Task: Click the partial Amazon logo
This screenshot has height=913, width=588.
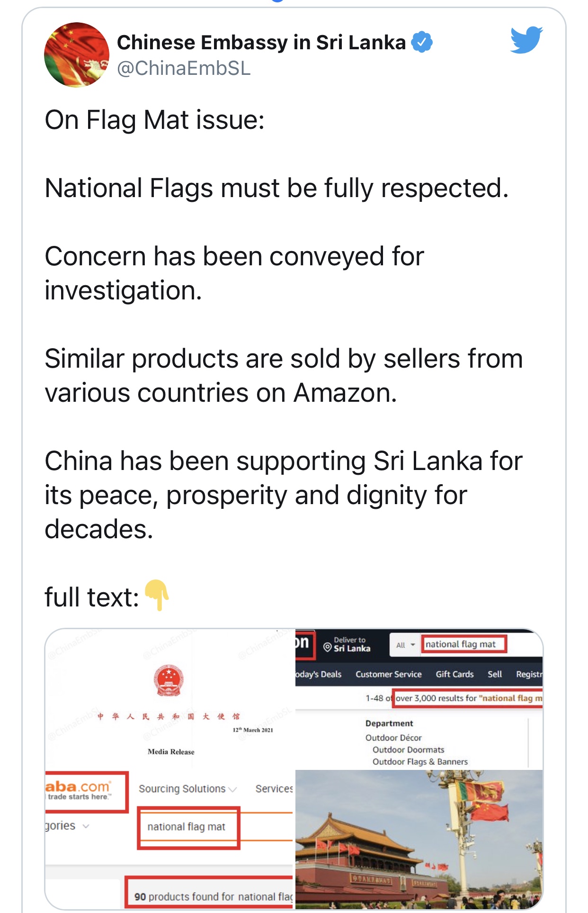Action: click(x=303, y=643)
